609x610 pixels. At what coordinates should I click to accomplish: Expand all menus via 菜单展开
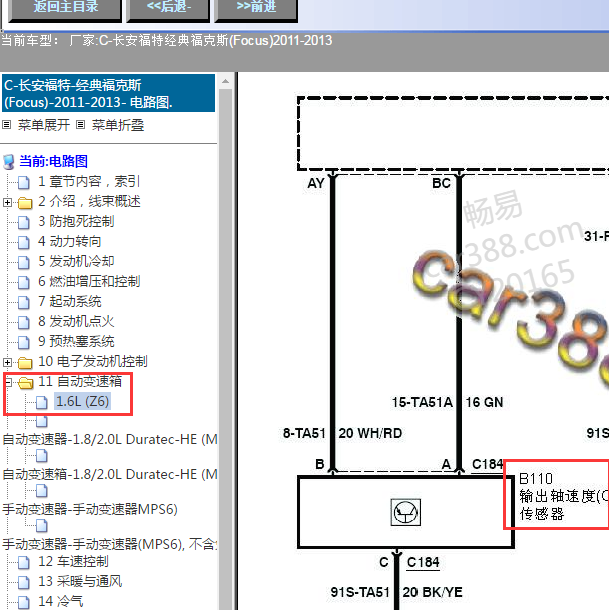(x=44, y=125)
